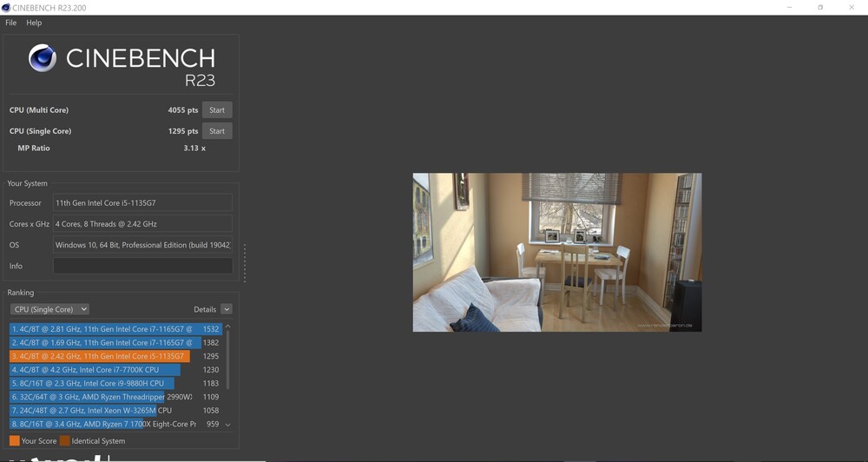Minimize the Cinebench window
The image size is (868, 462).
(789, 8)
